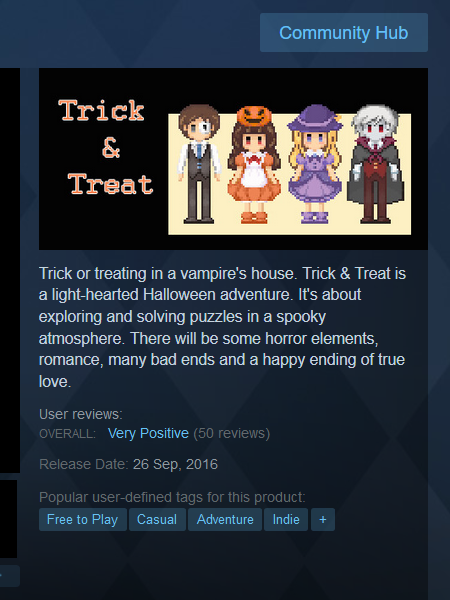The height and width of the screenshot is (600, 450).
Task: Select the Adventure tag
Action: [225, 519]
